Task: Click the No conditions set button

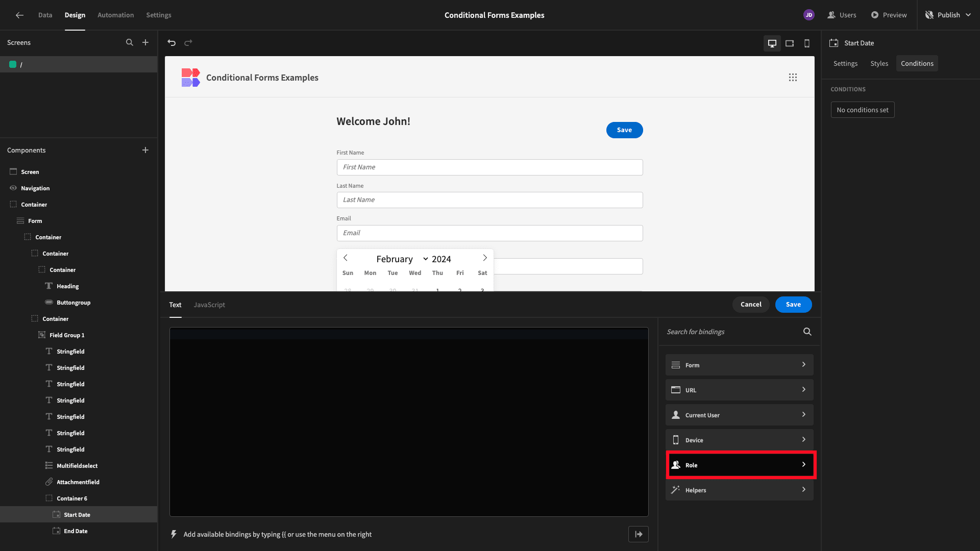Action: coord(863,110)
